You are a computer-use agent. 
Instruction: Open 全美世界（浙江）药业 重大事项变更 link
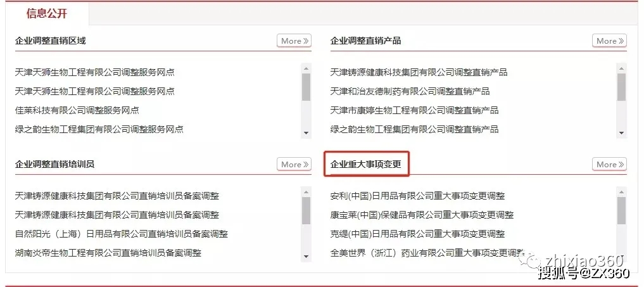[427, 253]
